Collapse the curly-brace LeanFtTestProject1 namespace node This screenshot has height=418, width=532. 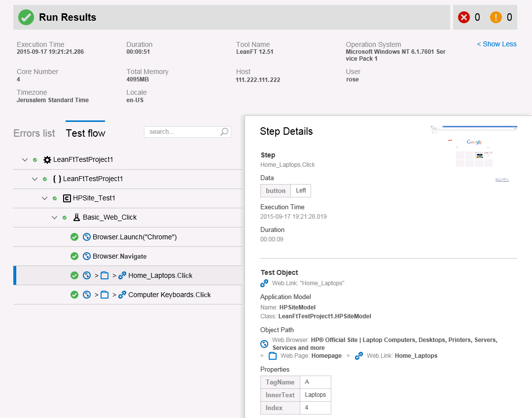(x=35, y=179)
